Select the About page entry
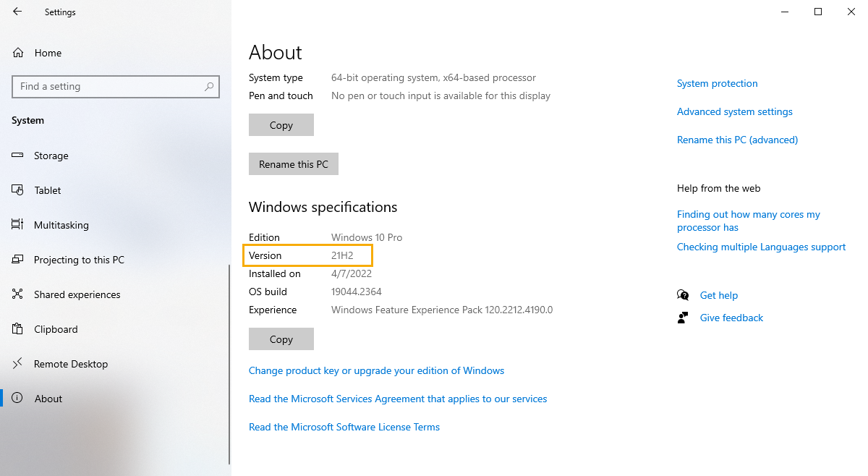The height and width of the screenshot is (476, 868). click(x=116, y=399)
